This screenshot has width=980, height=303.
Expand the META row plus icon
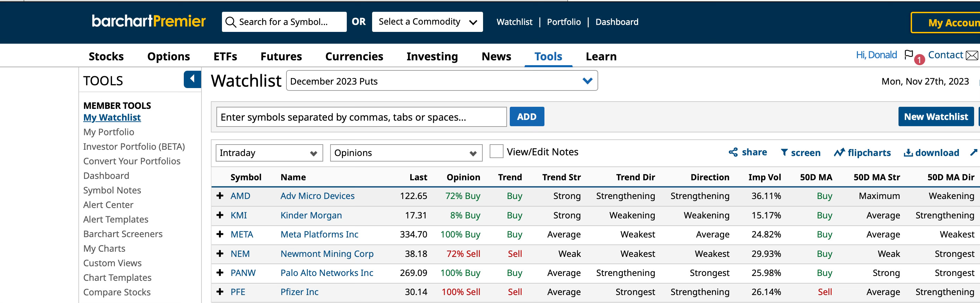(220, 234)
